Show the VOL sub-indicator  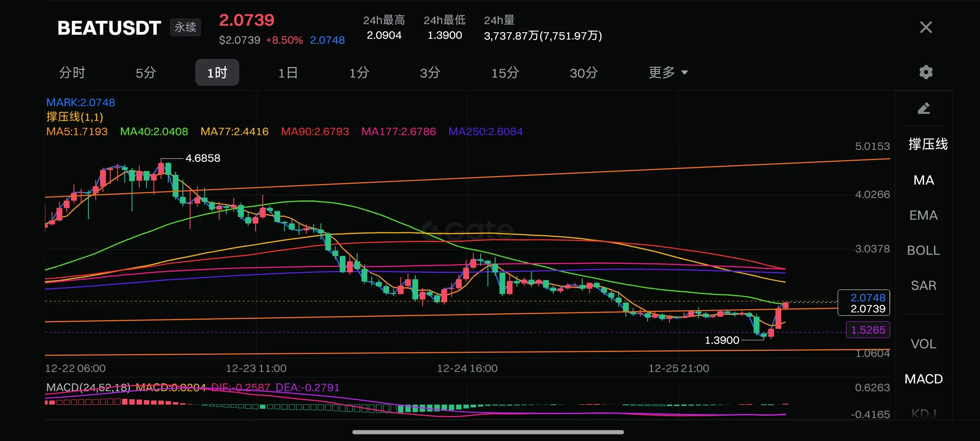click(x=924, y=344)
